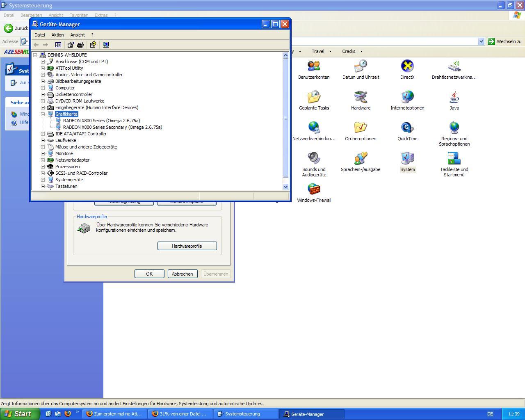Select RADEON X800 Series (Omega 2.6.75a) device

point(101,121)
